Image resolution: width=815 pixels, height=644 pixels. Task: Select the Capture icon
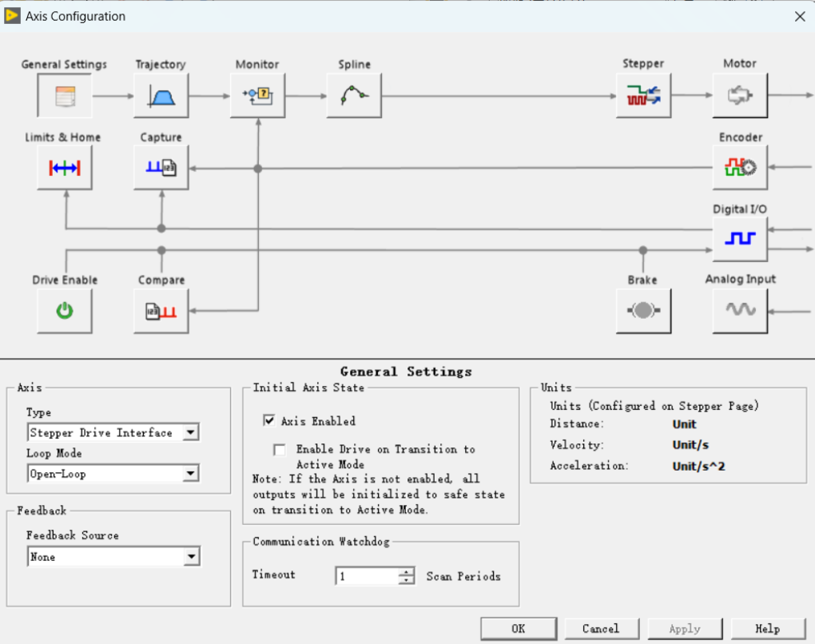(x=161, y=168)
